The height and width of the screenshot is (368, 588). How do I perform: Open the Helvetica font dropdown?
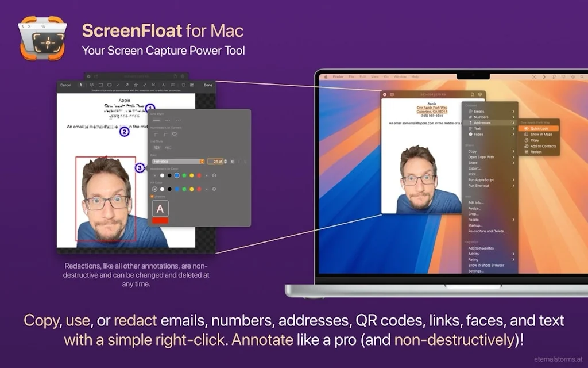(x=179, y=160)
